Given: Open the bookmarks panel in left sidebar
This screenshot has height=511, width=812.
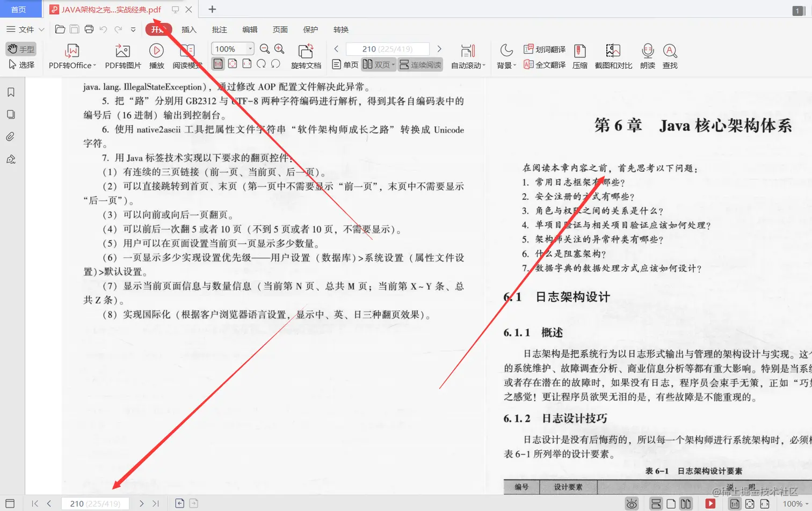Looking at the screenshot, I should pyautogui.click(x=12, y=92).
